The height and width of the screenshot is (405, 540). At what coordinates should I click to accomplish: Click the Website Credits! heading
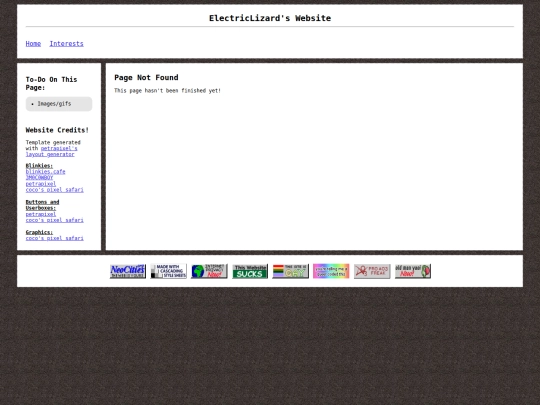[x=57, y=130]
